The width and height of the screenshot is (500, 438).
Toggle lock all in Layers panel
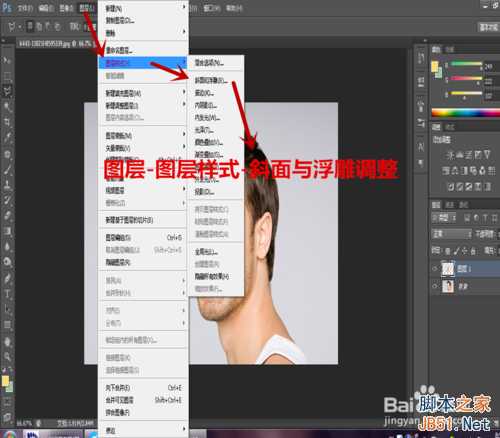click(x=473, y=251)
